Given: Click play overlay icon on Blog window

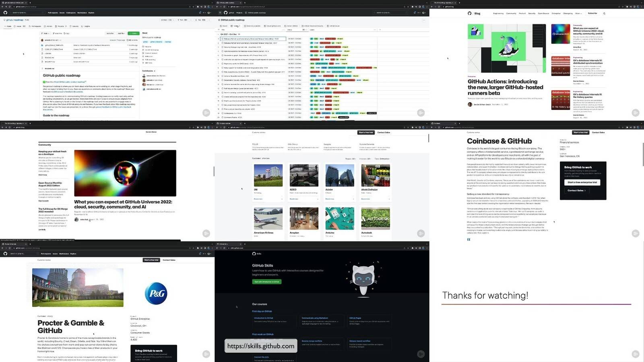Looking at the screenshot, I should pos(635,113).
